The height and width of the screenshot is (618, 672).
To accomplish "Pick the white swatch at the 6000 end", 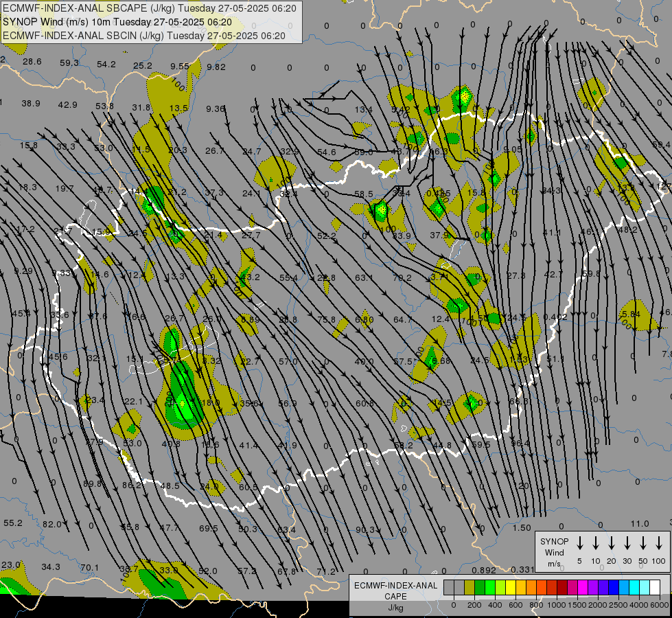I will click(x=654, y=588).
